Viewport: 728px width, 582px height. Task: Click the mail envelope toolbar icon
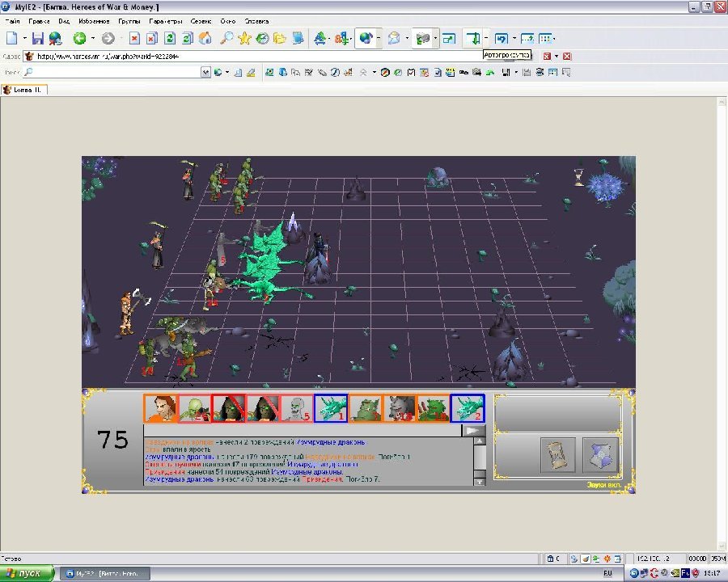click(394, 39)
